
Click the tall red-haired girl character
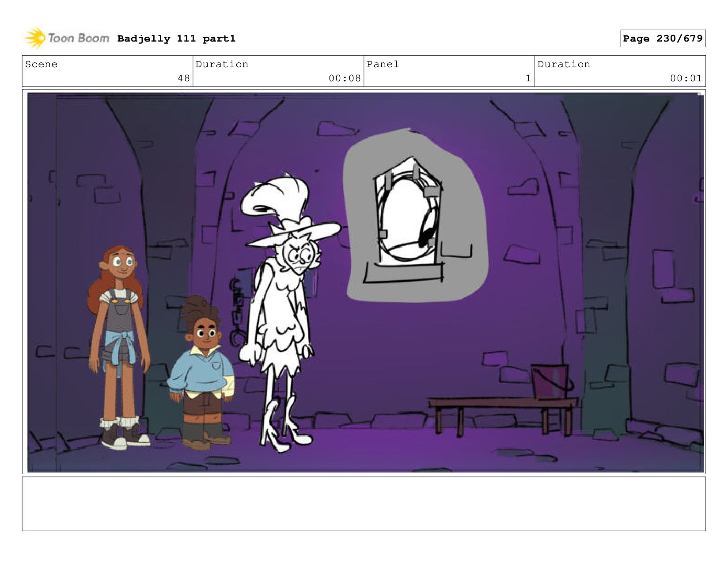tap(118, 347)
